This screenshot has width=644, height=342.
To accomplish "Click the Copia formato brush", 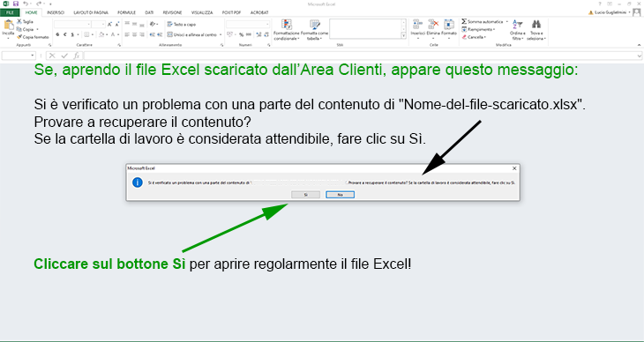I will click(19, 37).
